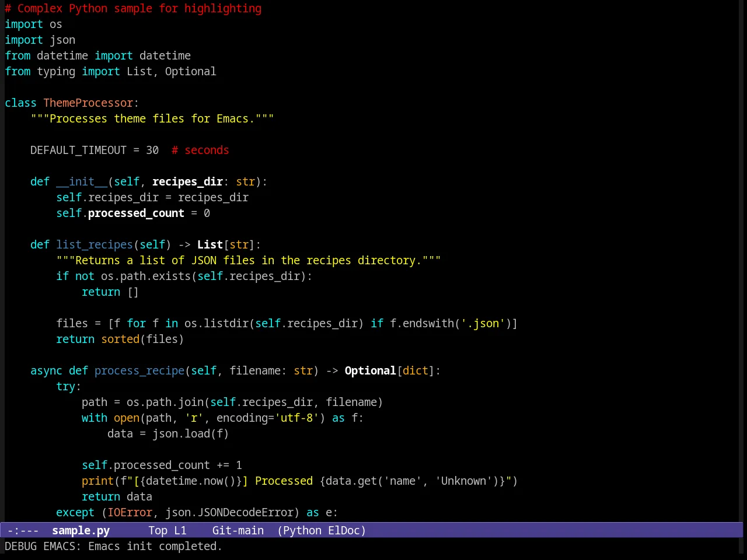Screen dimensions: 747x560
Task: Click the IOError exception name
Action: (x=130, y=512)
